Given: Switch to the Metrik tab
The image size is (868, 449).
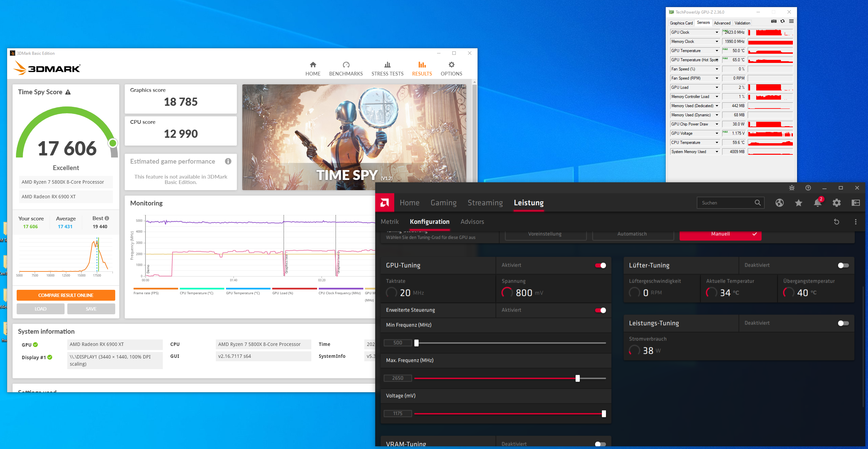Looking at the screenshot, I should 389,222.
